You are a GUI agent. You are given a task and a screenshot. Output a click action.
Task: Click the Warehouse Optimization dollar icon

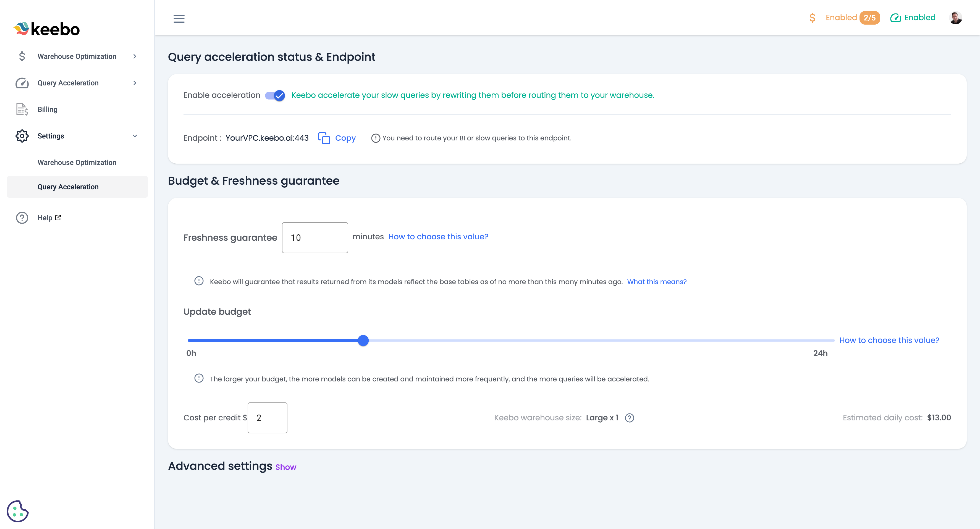pos(22,56)
